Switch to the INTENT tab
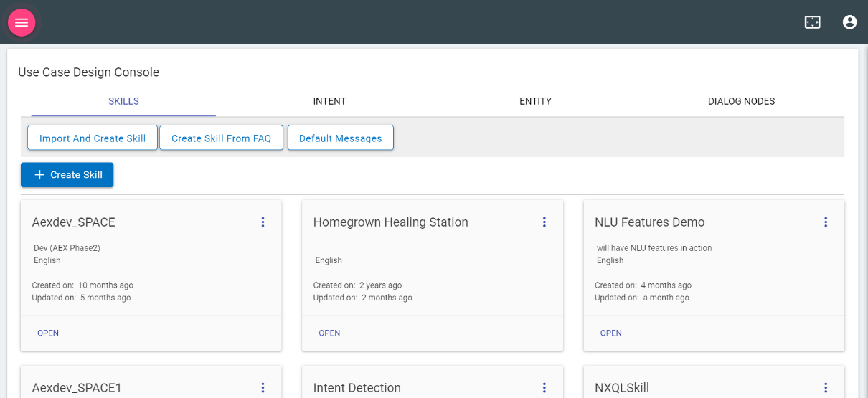The image size is (868, 398). click(329, 101)
